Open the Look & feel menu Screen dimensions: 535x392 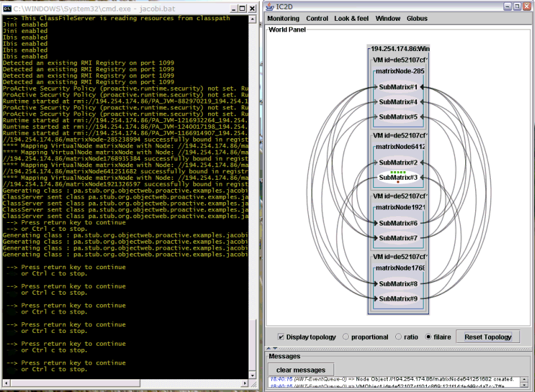[352, 18]
